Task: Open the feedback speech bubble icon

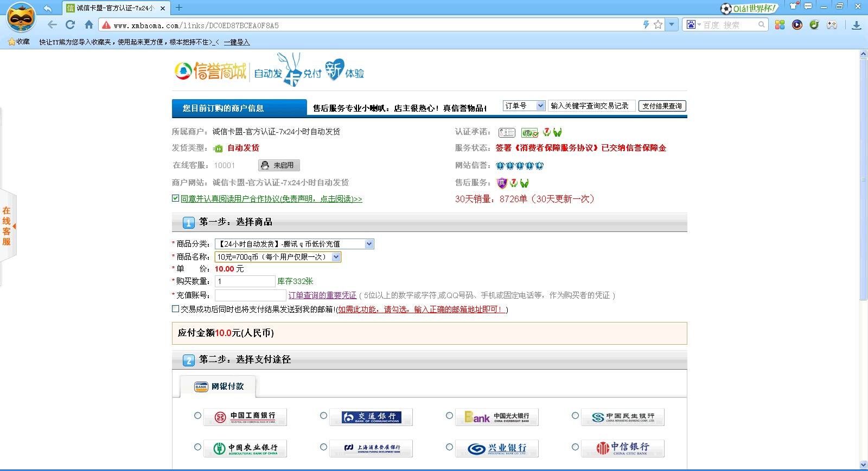Action: tap(808, 7)
